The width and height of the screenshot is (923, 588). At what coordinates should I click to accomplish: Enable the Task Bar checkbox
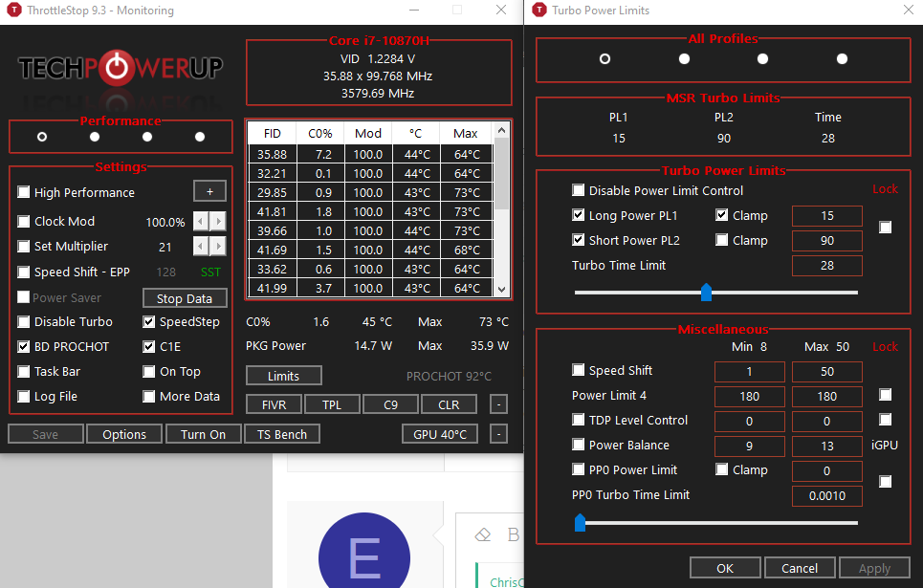24,371
